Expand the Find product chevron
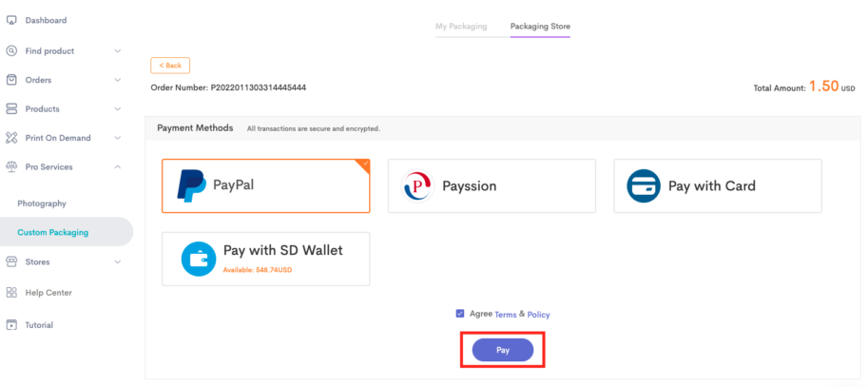 tap(117, 51)
